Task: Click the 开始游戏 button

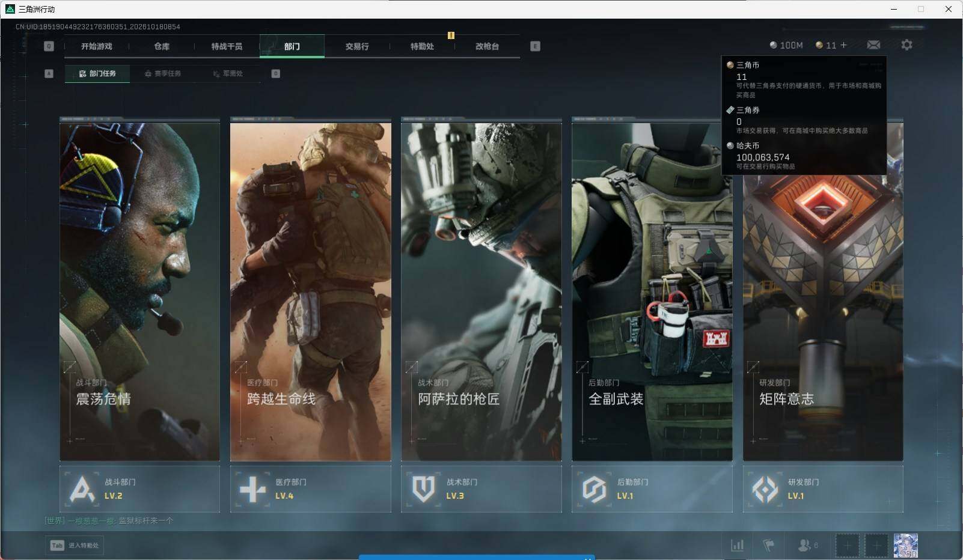Action: (x=97, y=46)
